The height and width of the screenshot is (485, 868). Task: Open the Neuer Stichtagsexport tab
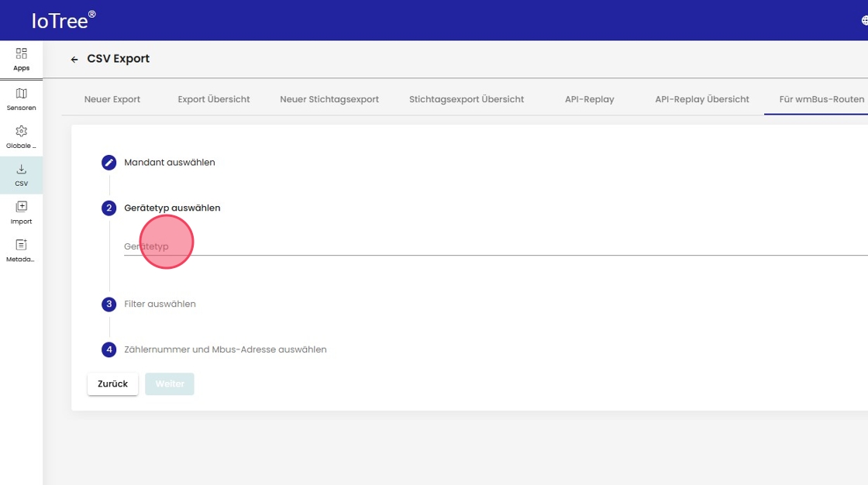329,99
